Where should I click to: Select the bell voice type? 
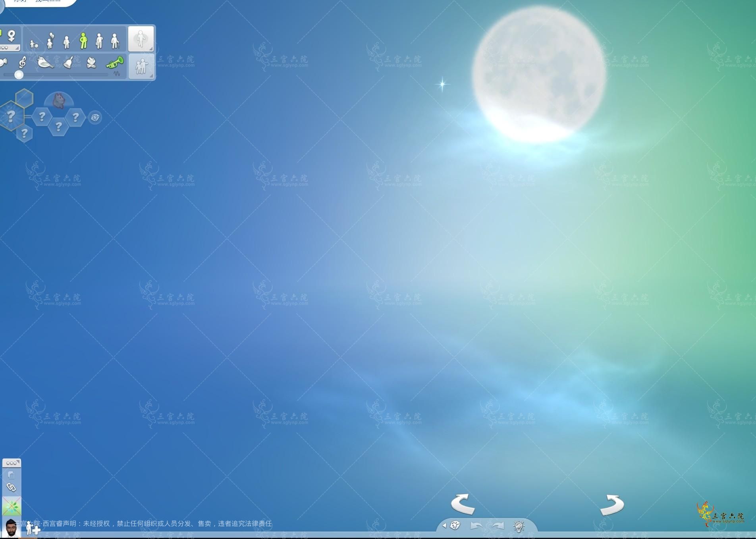(68, 62)
